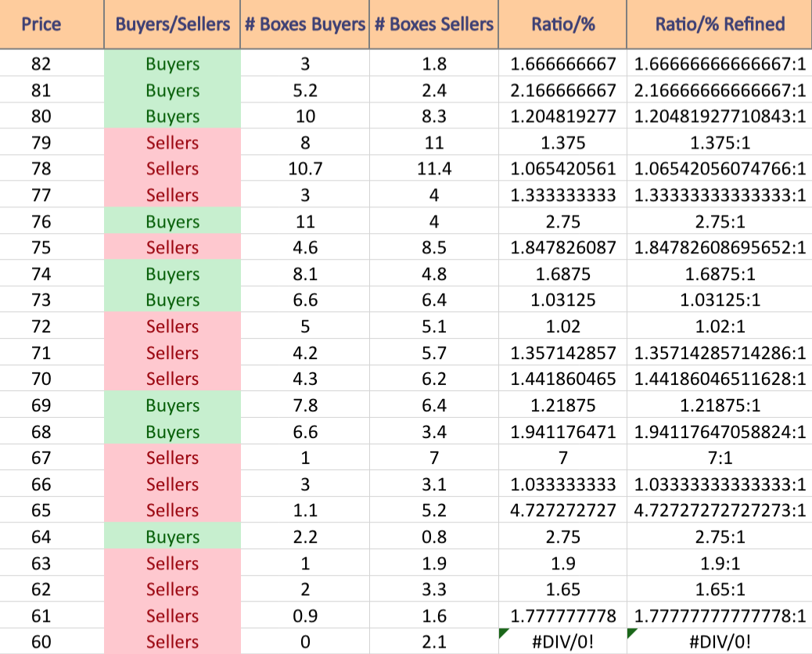Click the refined ratio cell 1.9:1
This screenshot has height=654, width=812.
coord(720,563)
